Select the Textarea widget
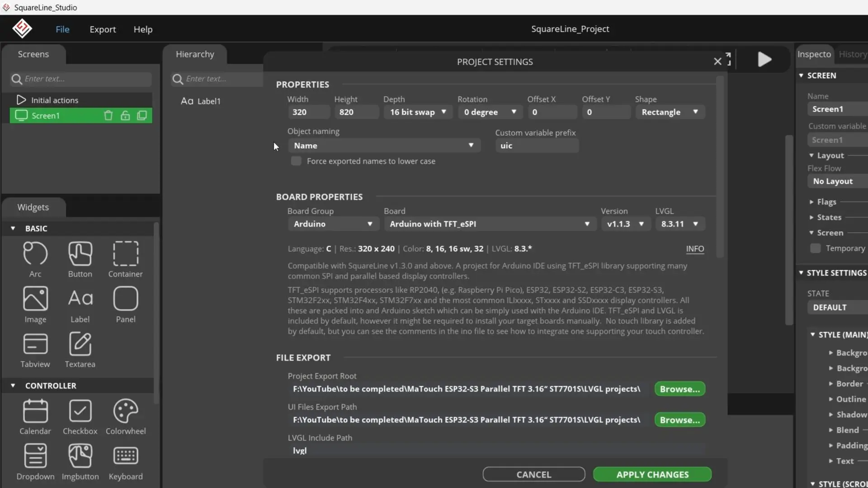Screen dimensions: 868x488 80,350
